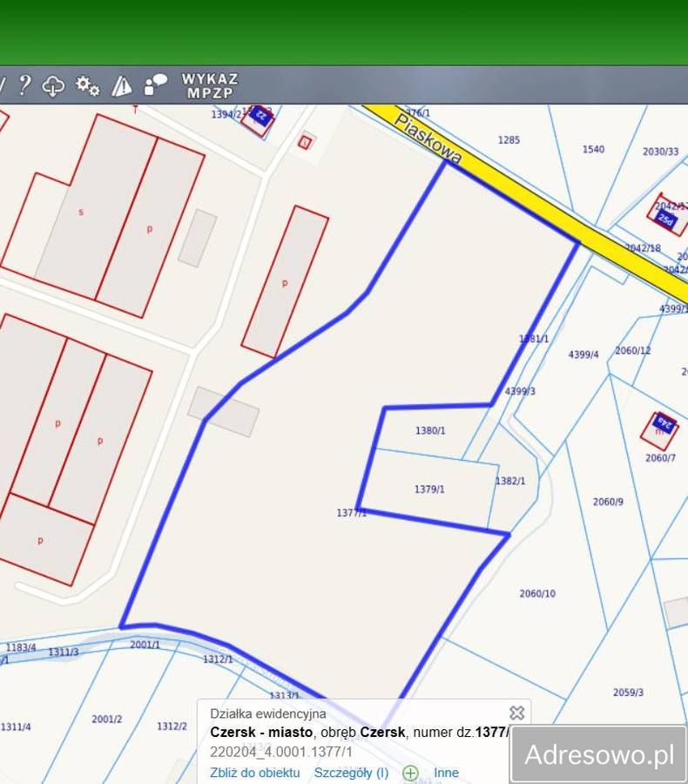This screenshot has height=784, width=688.
Task: Click parcel label 2060/10
Action: (537, 593)
